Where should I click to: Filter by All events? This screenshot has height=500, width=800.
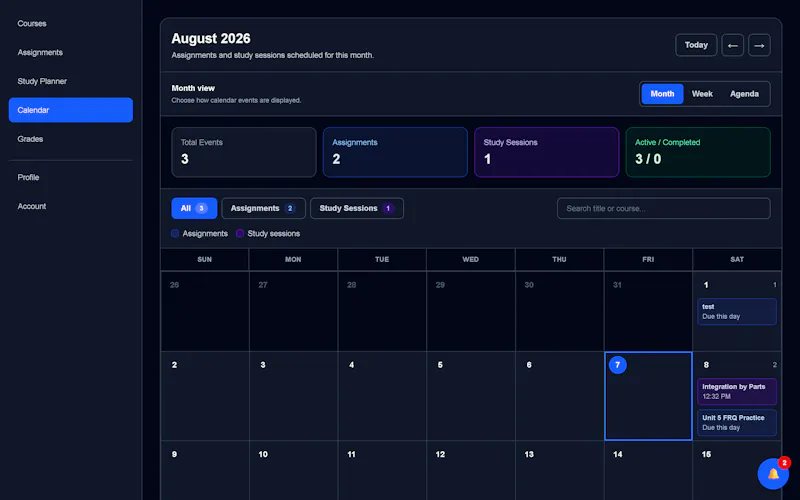tap(194, 208)
